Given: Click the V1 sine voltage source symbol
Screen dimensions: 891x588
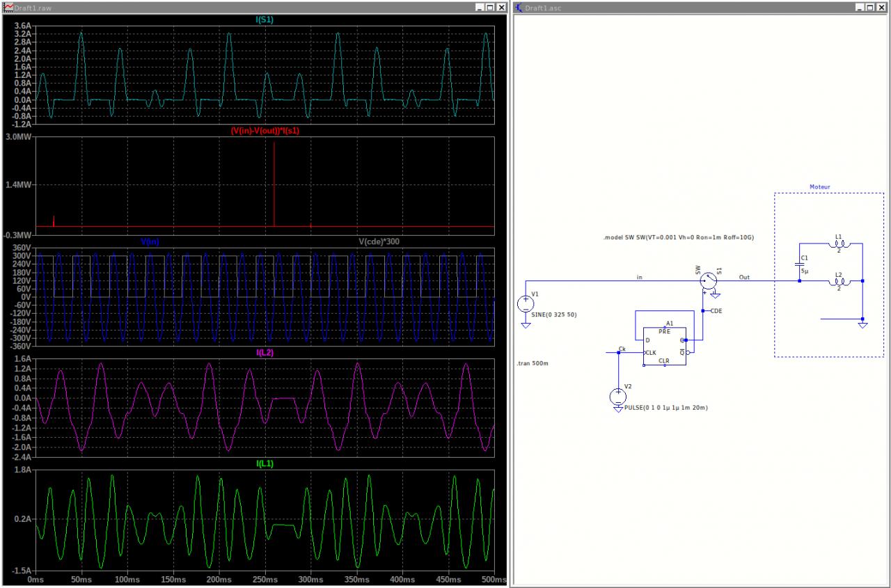Looking at the screenshot, I should point(526,304).
